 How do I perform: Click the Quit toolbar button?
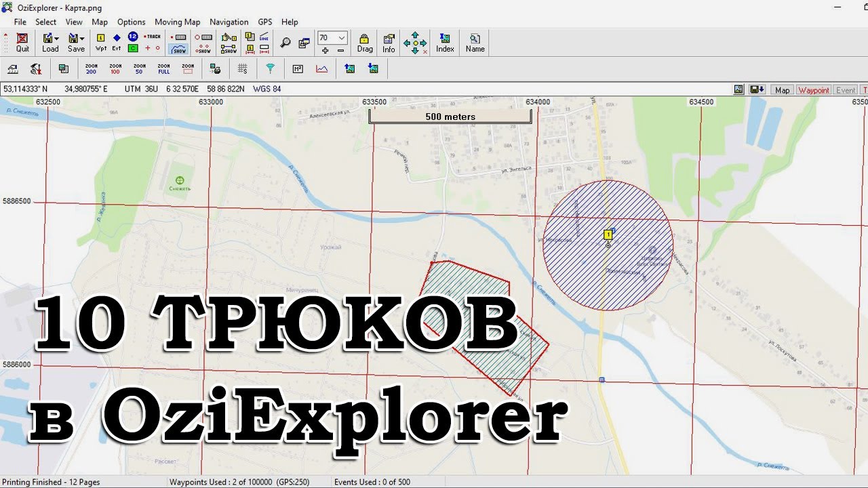tap(22, 42)
